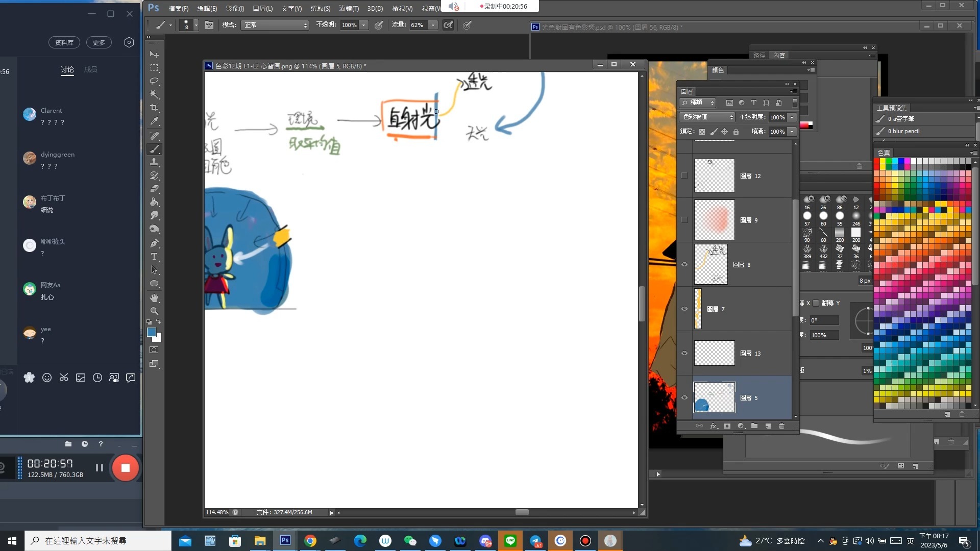
Task: Show 圖層 12 via the visibility box
Action: [x=684, y=176]
